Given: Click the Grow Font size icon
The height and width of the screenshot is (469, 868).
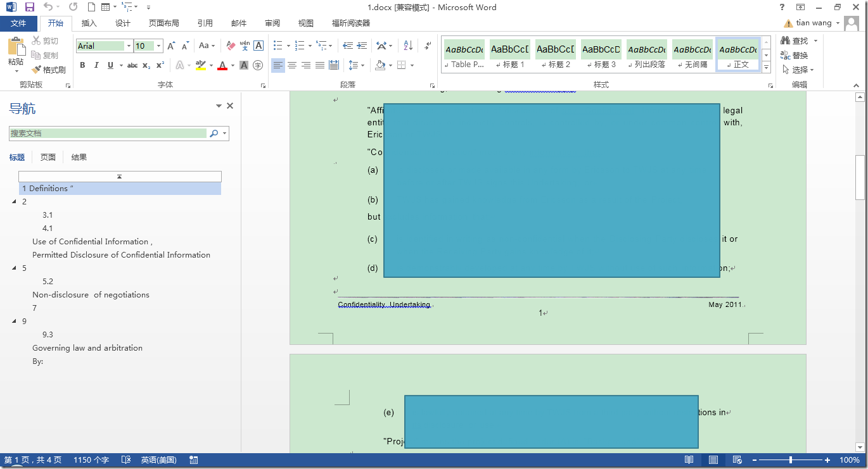Looking at the screenshot, I should pos(171,46).
